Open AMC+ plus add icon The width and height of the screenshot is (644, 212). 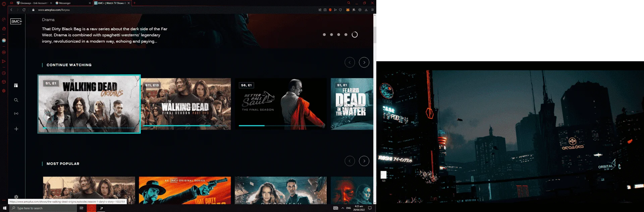pos(16,129)
